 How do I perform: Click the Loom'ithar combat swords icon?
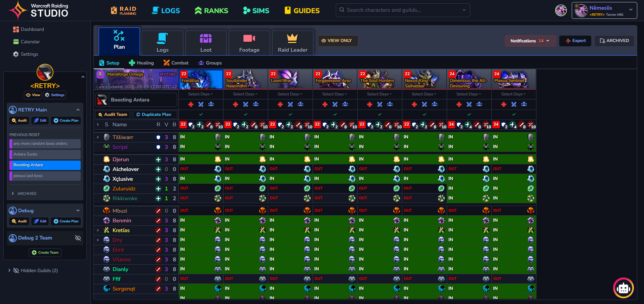click(x=290, y=104)
